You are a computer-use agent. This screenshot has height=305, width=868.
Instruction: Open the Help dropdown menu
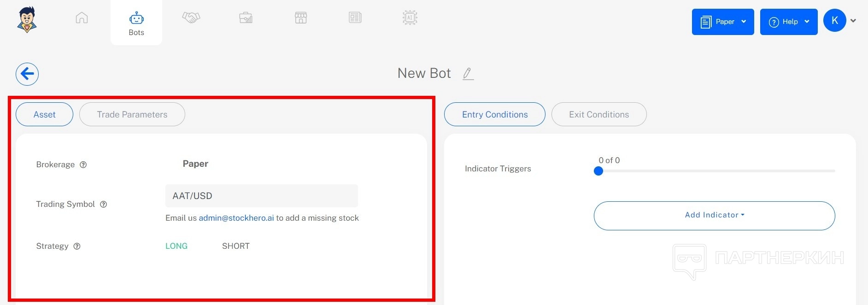point(788,22)
